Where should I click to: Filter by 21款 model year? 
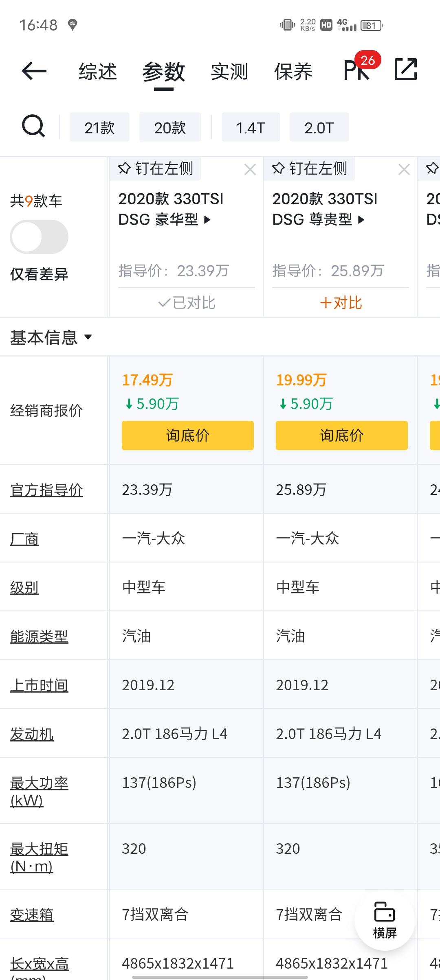click(99, 127)
